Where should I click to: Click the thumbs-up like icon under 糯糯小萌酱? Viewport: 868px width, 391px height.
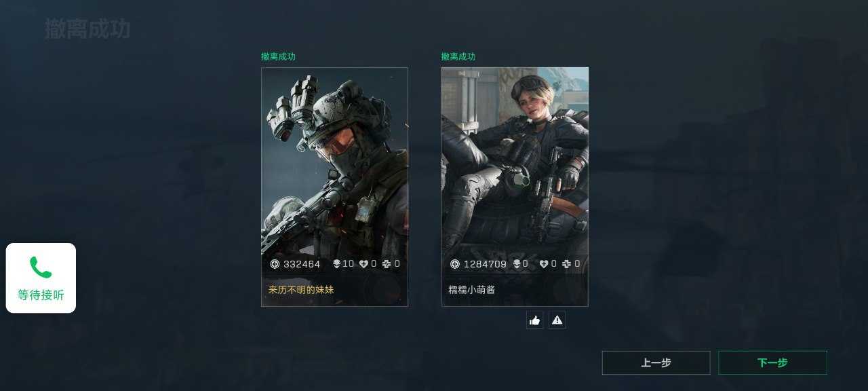535,320
